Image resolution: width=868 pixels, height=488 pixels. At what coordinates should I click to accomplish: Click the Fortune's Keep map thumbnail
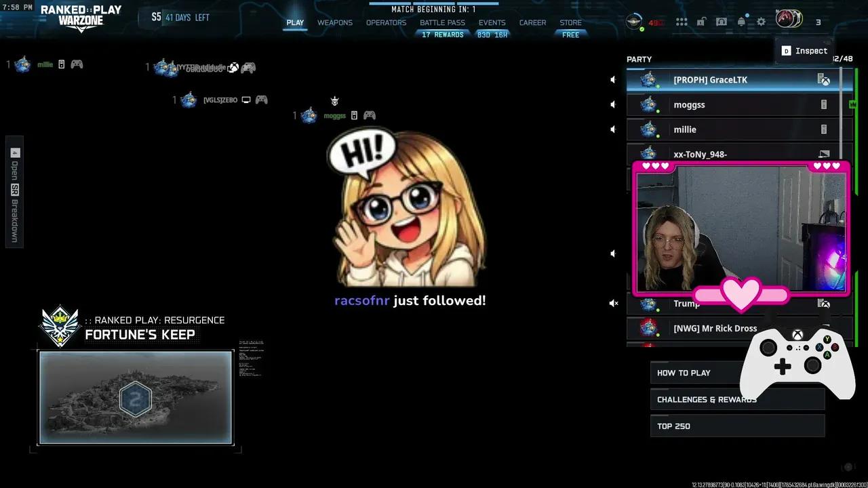[136, 397]
